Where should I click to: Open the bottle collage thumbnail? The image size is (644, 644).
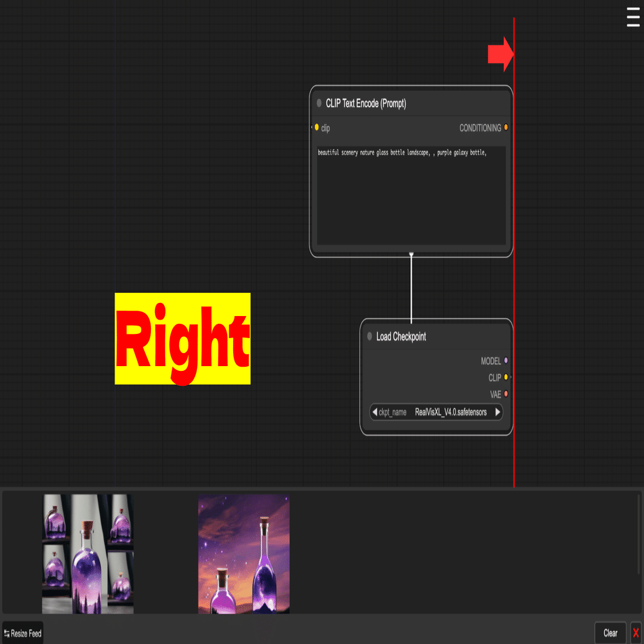pyautogui.click(x=88, y=554)
